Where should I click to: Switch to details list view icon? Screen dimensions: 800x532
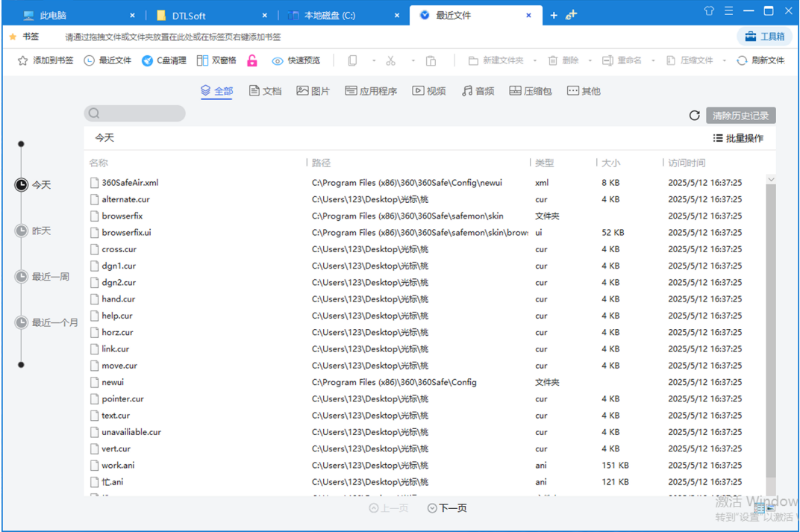pos(759,508)
